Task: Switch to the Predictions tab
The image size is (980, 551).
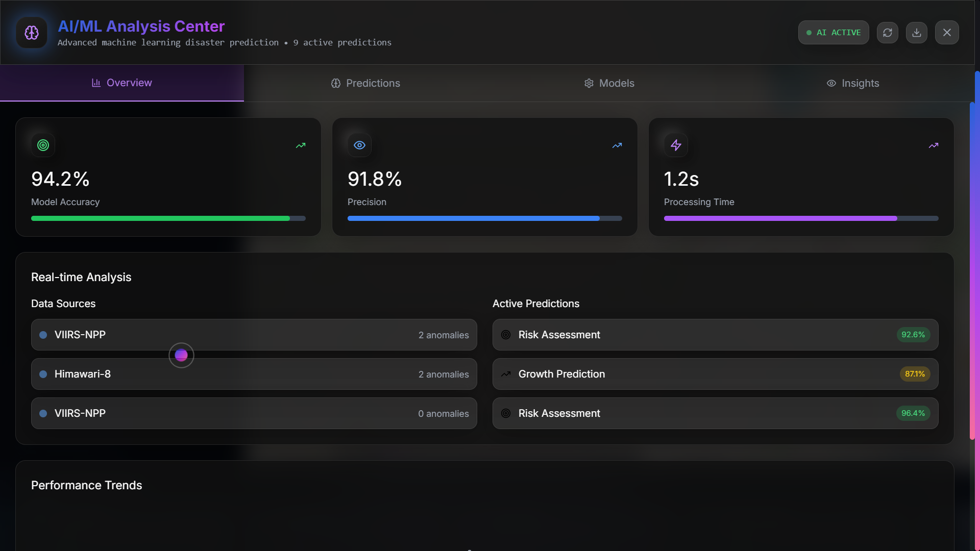Action: pos(365,83)
